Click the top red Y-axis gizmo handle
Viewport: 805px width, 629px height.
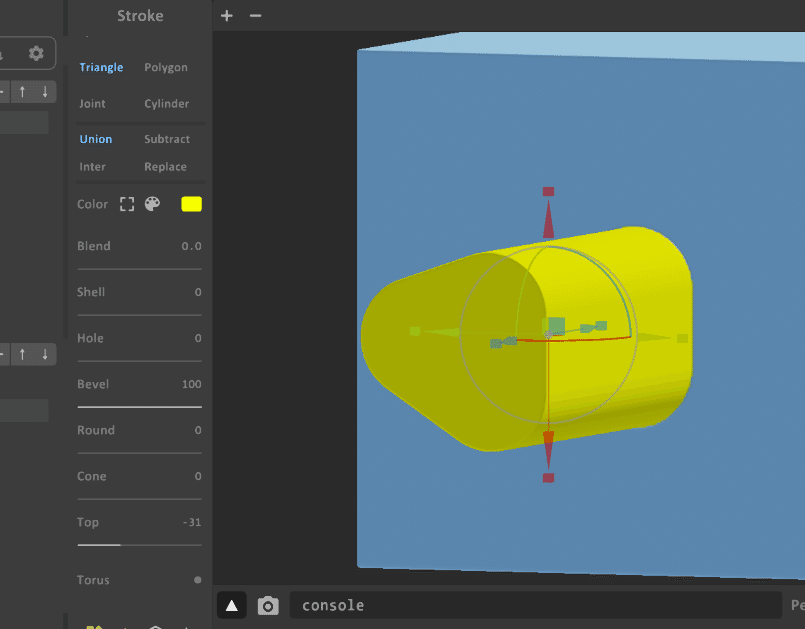pyautogui.click(x=548, y=192)
